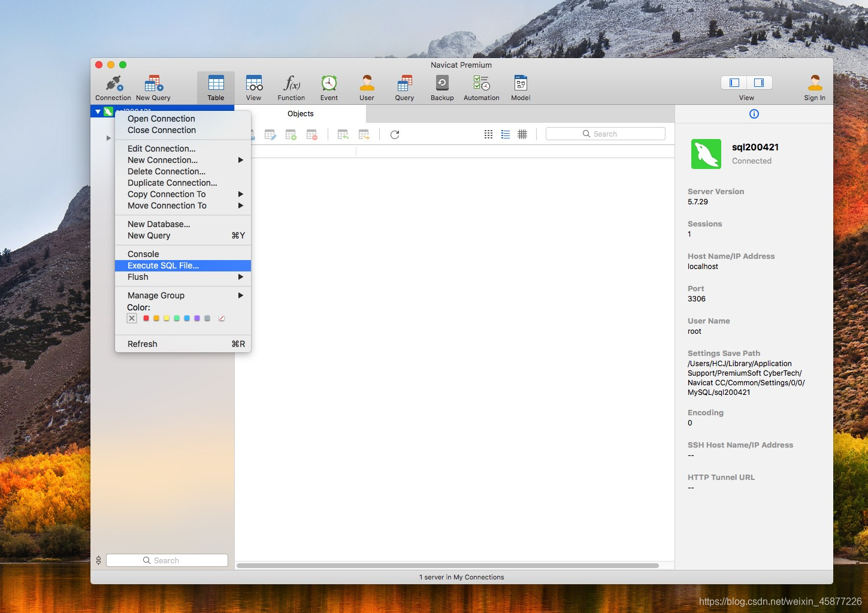
Task: Click the New Table icon
Action: 291,135
